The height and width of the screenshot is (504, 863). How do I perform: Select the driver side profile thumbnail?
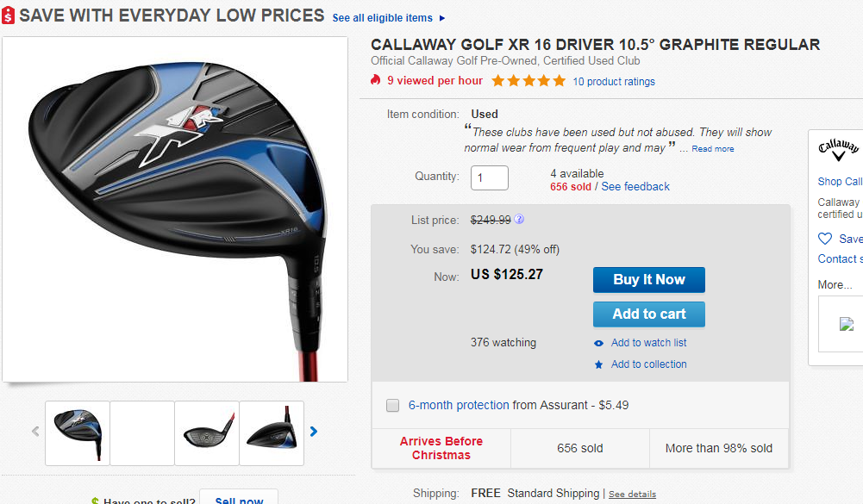[x=272, y=432]
